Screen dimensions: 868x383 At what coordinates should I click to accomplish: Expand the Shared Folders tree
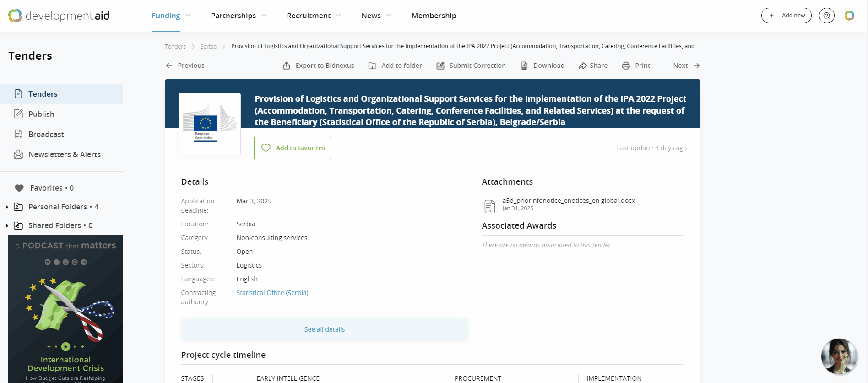[x=7, y=226]
